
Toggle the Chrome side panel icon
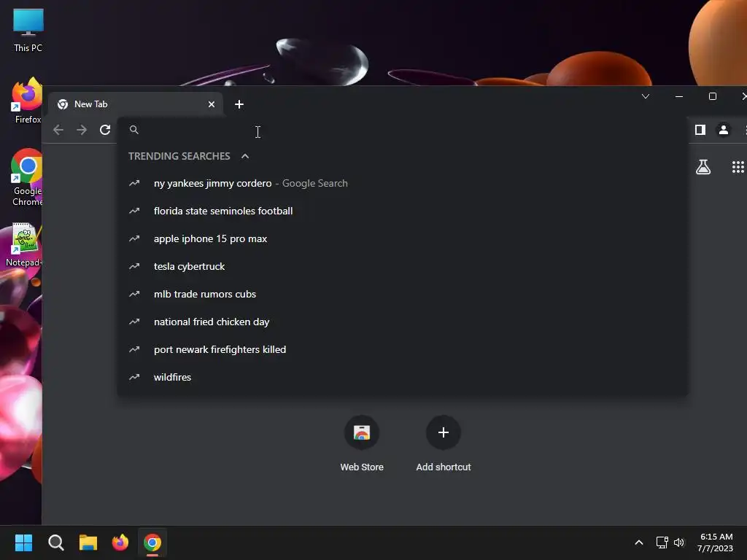(700, 130)
